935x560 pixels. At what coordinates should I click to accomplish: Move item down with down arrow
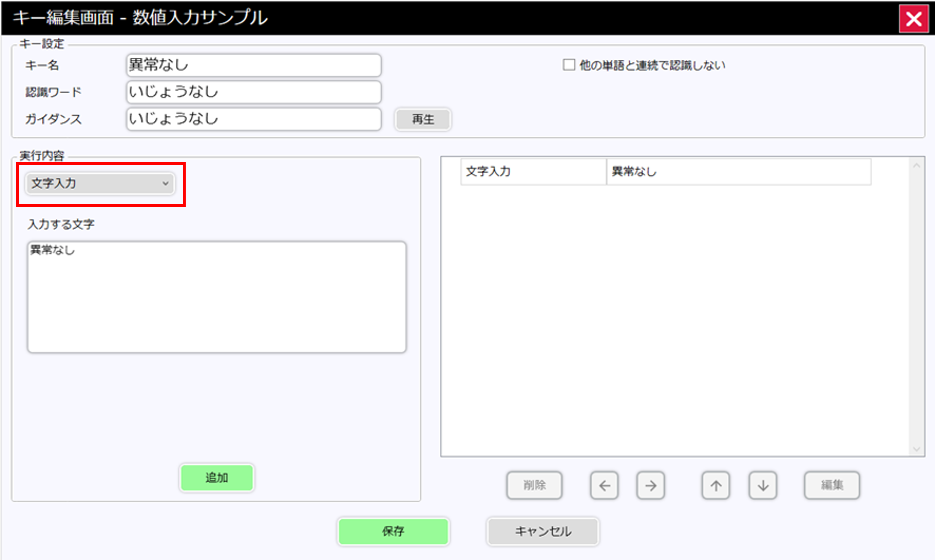tap(762, 485)
